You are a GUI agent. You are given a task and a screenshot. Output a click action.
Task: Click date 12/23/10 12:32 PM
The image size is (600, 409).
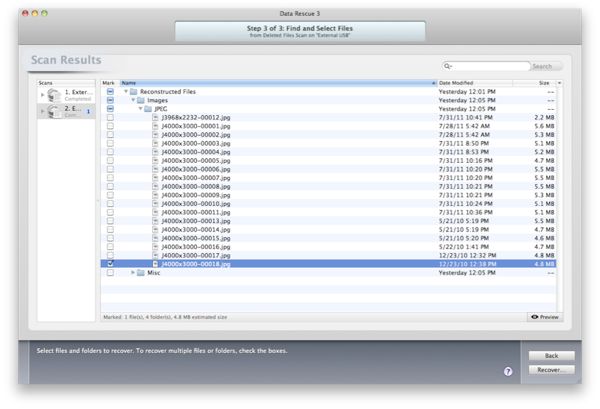tap(467, 255)
